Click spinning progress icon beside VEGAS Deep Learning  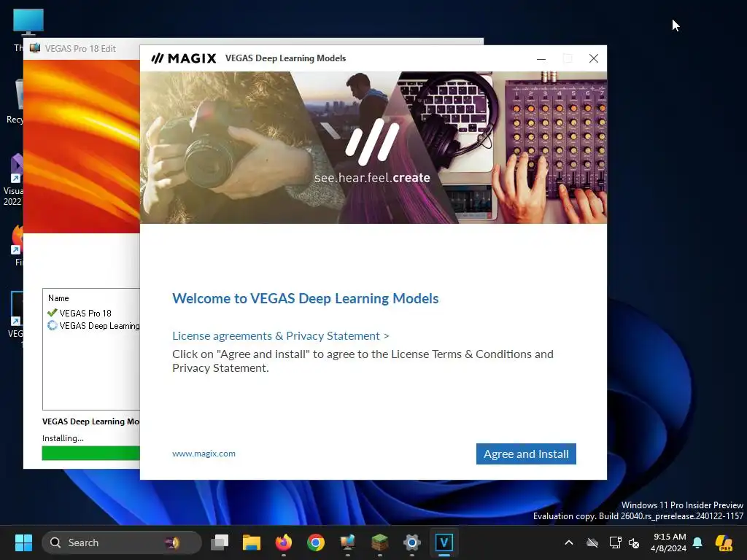coord(52,326)
